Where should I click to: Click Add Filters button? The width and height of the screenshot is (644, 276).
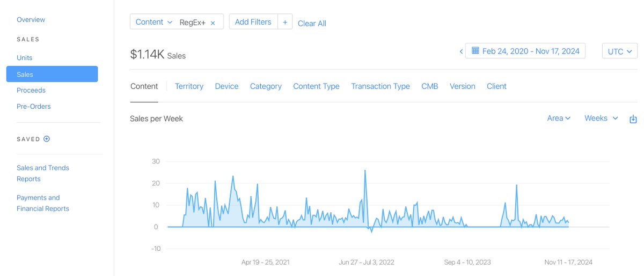(253, 22)
